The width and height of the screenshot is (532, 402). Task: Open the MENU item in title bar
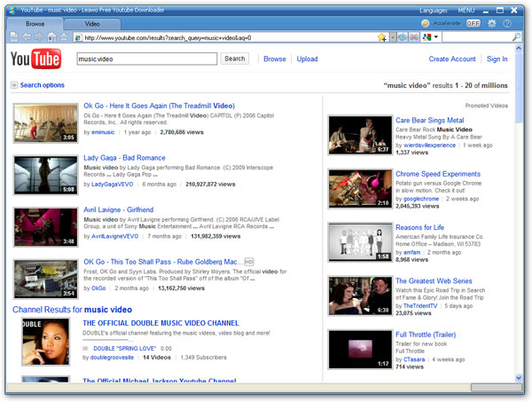pos(466,11)
